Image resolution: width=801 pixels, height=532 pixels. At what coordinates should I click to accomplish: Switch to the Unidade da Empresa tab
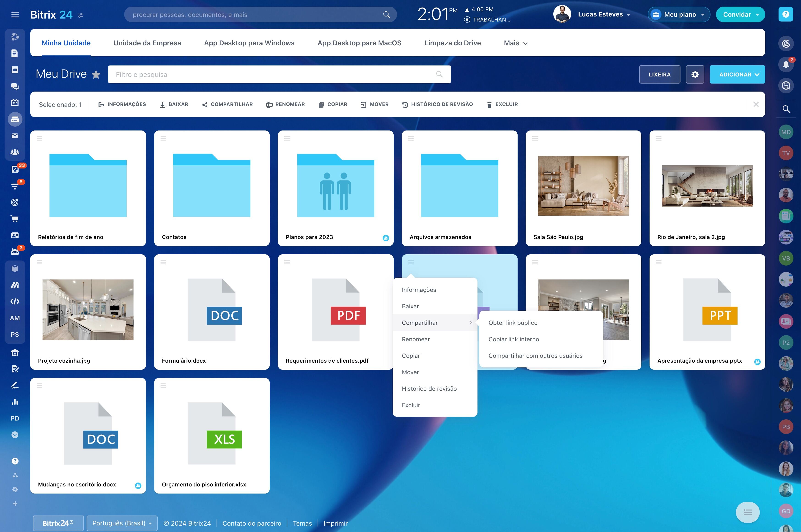pos(147,43)
